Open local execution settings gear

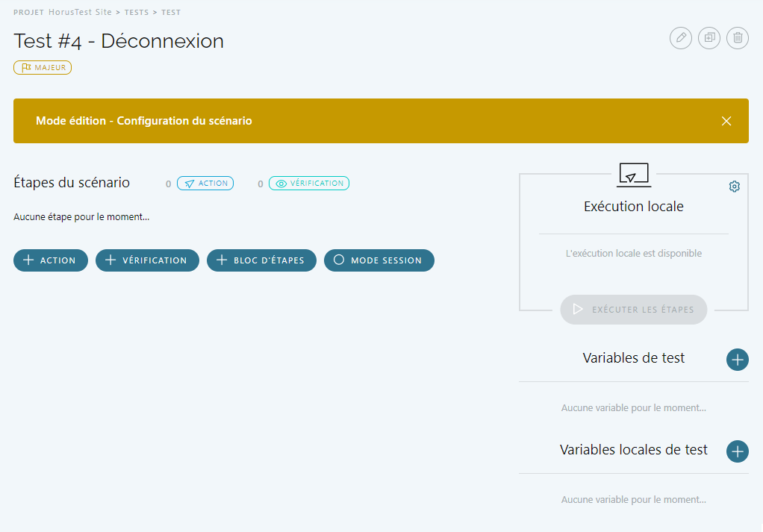734,187
